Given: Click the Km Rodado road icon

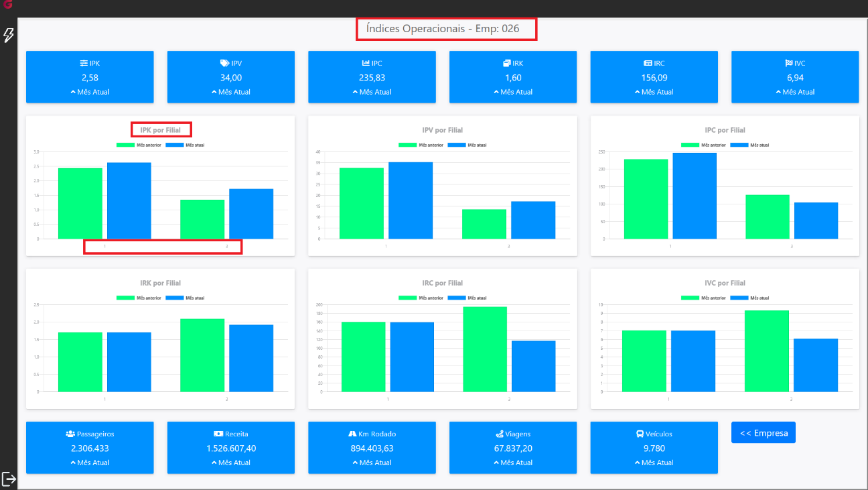Looking at the screenshot, I should point(352,434).
